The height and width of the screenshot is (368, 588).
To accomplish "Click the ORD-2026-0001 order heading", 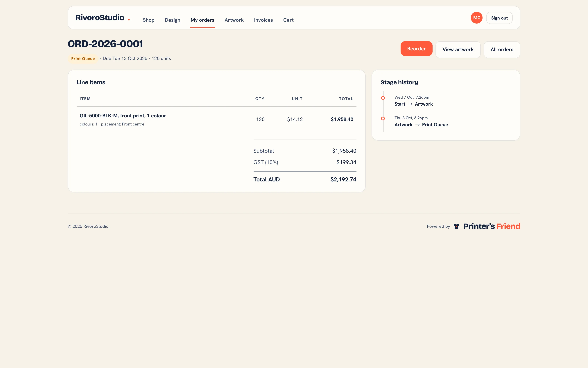I will (x=105, y=44).
